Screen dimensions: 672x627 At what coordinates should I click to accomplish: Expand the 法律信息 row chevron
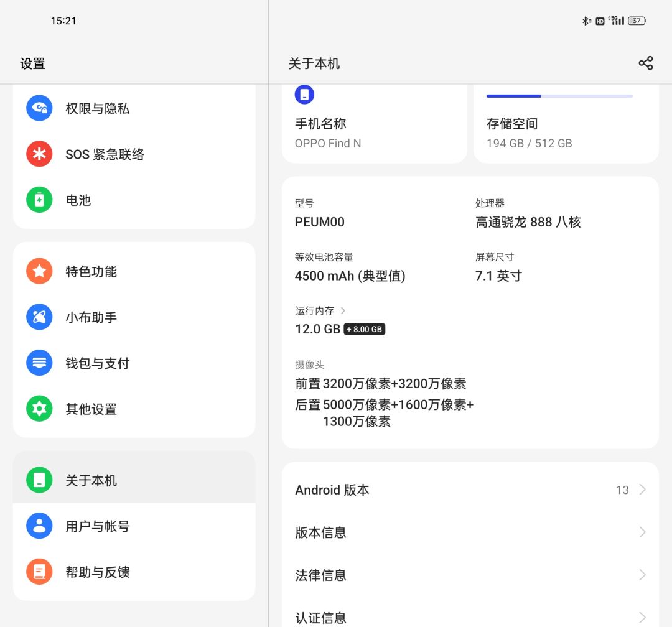click(x=642, y=575)
